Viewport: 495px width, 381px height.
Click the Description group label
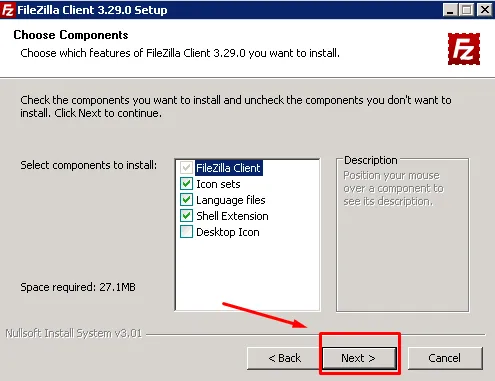371,160
